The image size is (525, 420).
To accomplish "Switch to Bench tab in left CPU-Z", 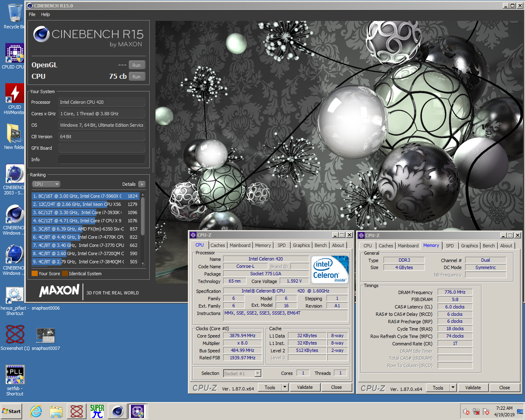I will [321, 245].
